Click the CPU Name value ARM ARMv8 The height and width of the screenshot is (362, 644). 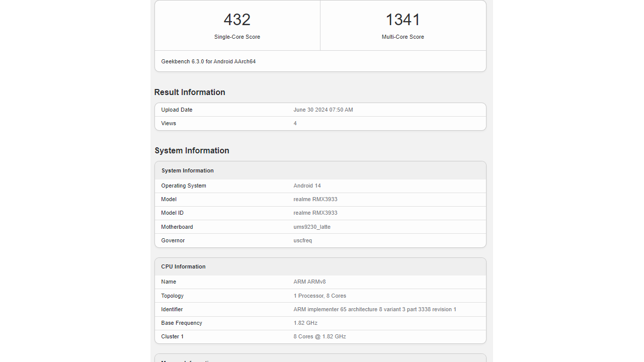[x=309, y=282]
